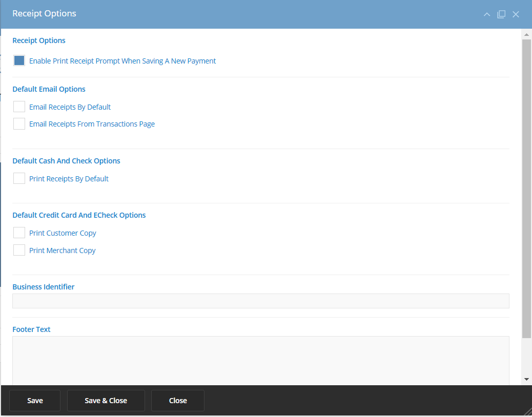Close the Receipt Options dialog via X icon
Screen dimensions: 532x417
pyautogui.click(x=516, y=14)
